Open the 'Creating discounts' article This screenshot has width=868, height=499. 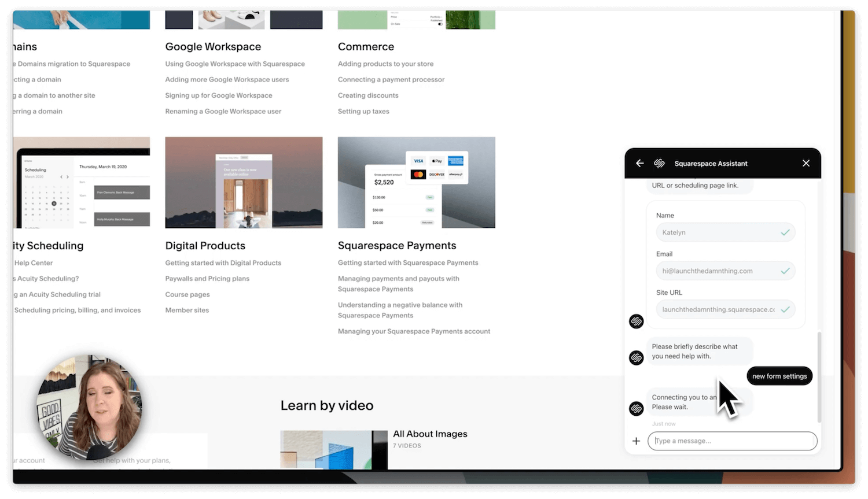tap(368, 95)
